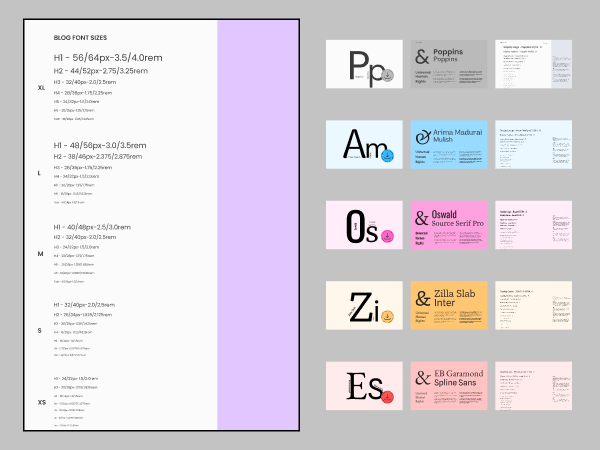Open the light blue 'Am' cover thumbnail
600x450 pixels.
tap(364, 145)
